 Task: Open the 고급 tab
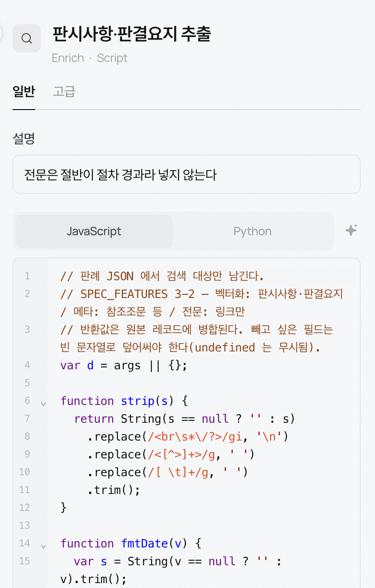(x=64, y=92)
